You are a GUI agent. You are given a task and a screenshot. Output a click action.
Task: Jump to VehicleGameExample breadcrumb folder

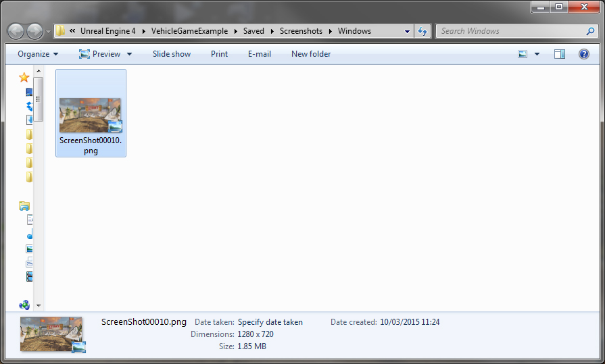click(189, 31)
